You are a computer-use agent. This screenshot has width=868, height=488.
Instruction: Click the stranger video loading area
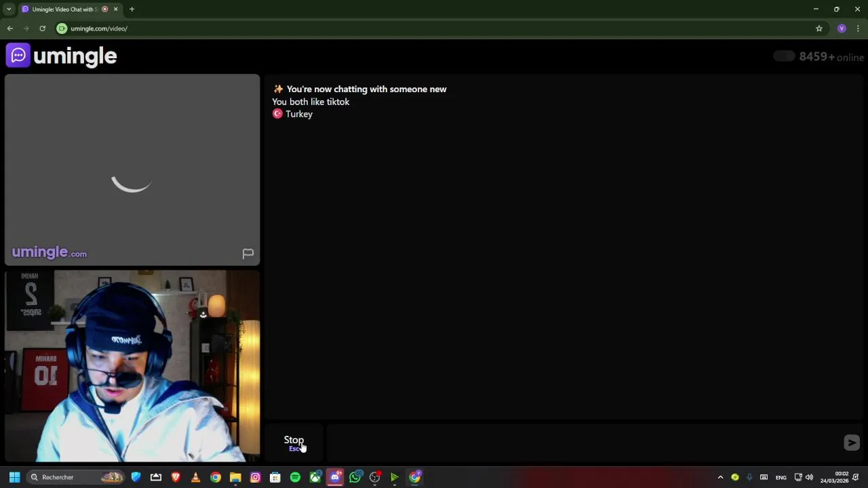tap(132, 169)
